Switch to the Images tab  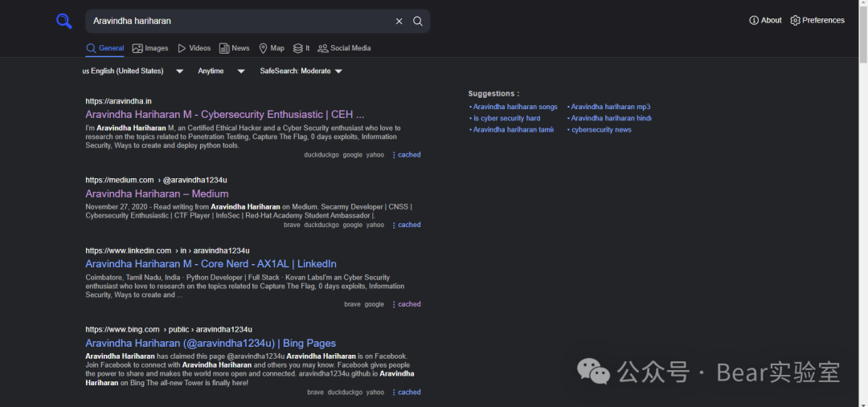pos(150,48)
